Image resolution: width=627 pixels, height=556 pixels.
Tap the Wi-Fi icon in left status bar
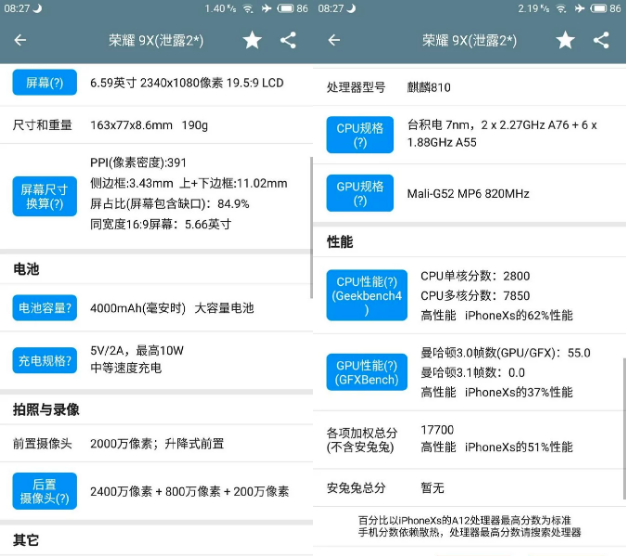pos(248,8)
